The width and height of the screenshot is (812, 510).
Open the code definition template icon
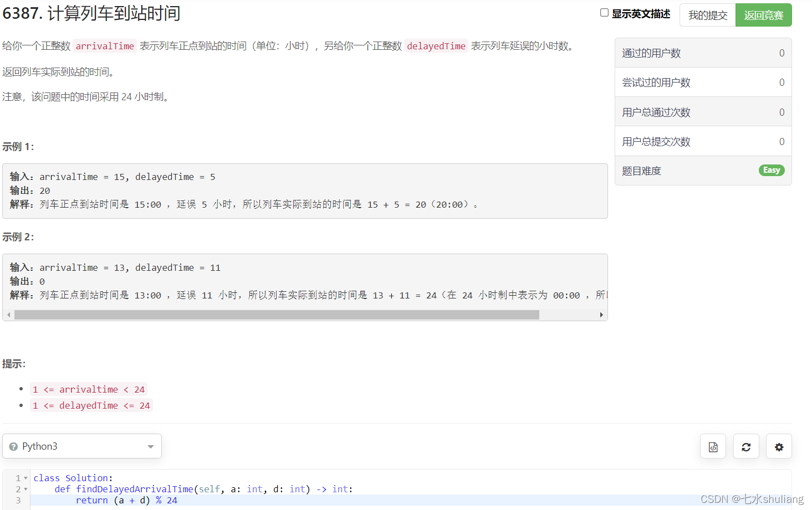[x=713, y=446]
